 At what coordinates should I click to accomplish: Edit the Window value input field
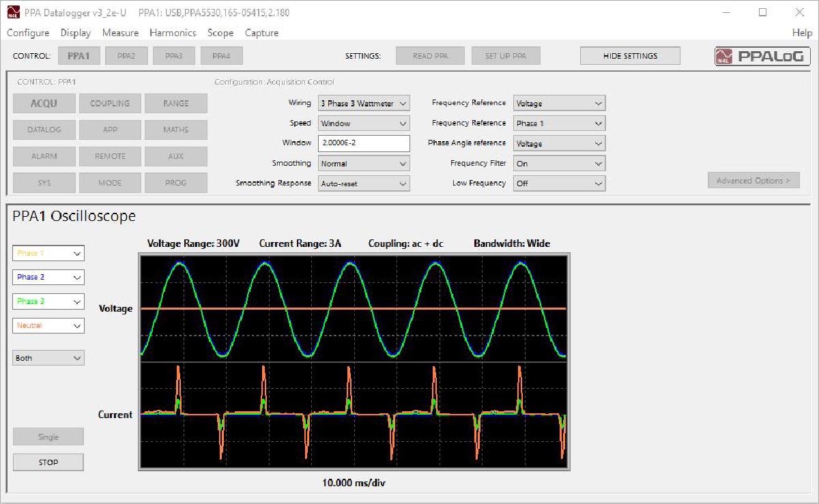[364, 143]
